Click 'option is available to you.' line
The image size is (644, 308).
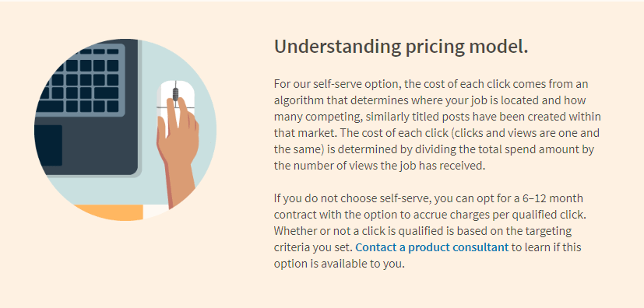[x=340, y=264]
